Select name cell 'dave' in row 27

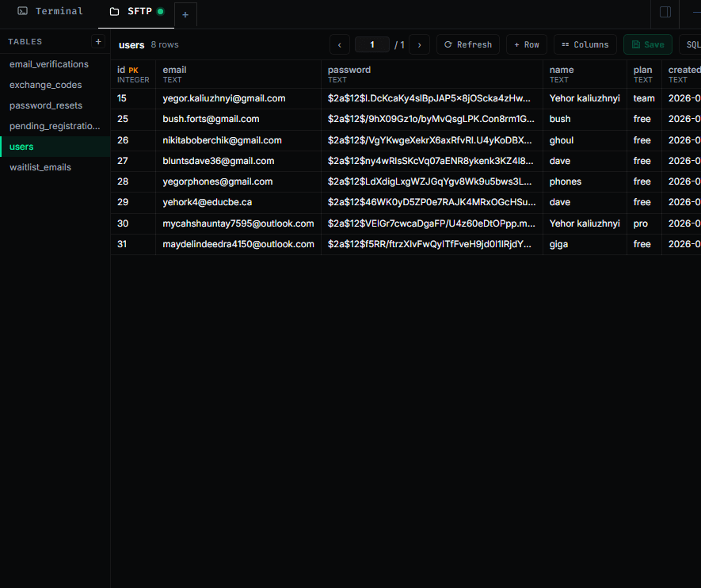click(585, 161)
